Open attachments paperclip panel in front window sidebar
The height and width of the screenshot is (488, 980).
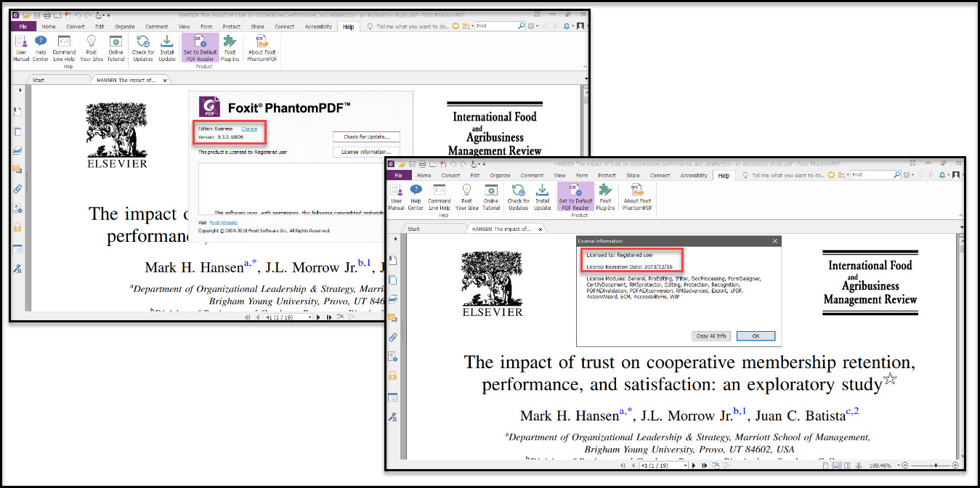393,337
